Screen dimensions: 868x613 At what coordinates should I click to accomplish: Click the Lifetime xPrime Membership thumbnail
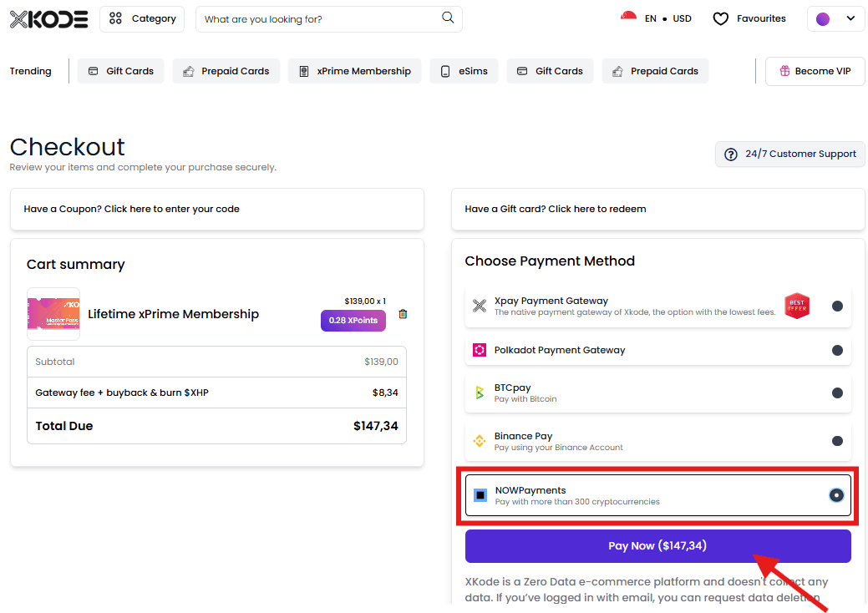point(53,314)
